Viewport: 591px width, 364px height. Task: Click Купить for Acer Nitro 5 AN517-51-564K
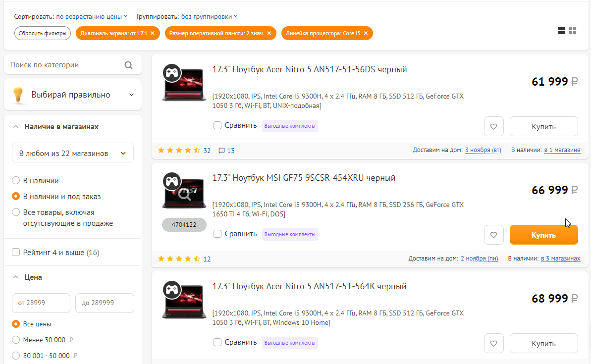(x=543, y=344)
